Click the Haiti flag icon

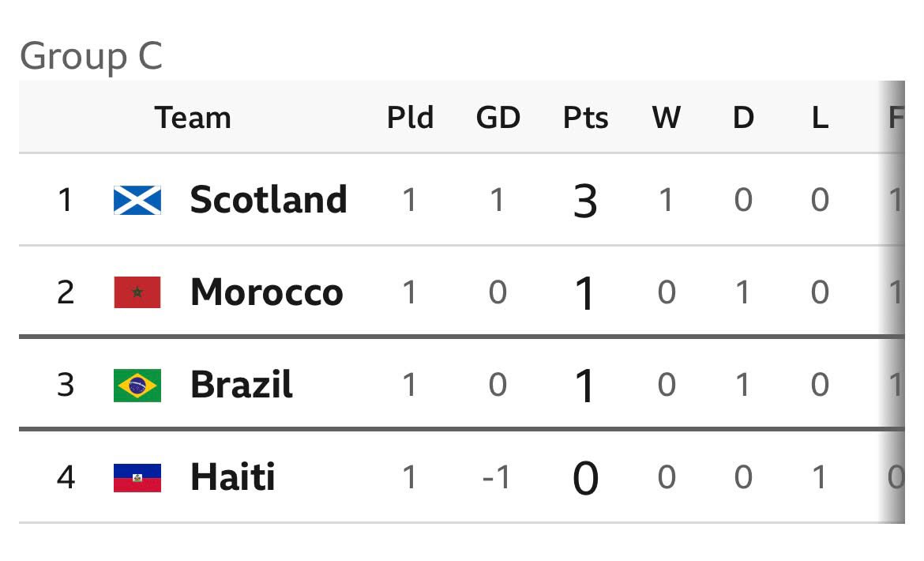(x=137, y=478)
